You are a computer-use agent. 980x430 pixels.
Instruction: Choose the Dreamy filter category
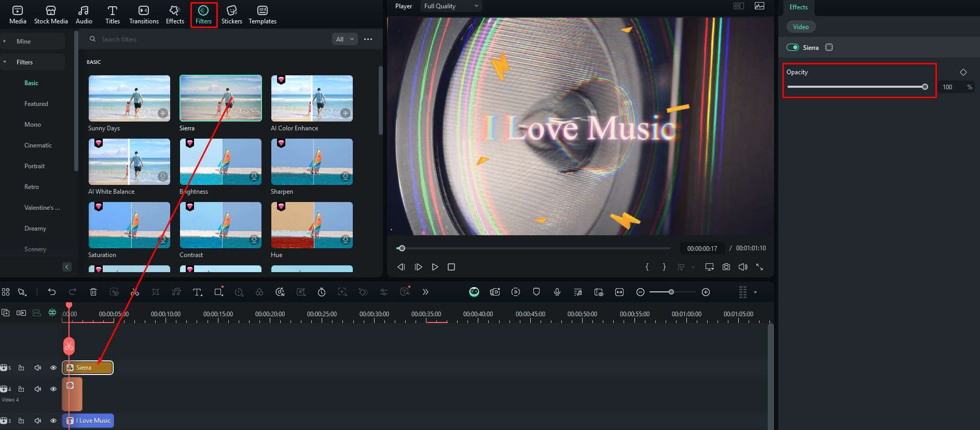pos(35,229)
